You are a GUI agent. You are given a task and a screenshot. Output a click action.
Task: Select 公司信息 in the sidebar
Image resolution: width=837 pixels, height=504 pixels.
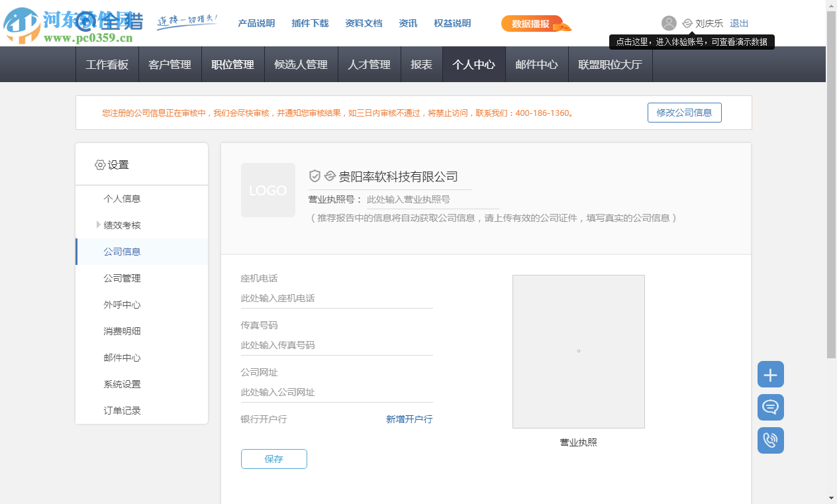click(x=142, y=252)
